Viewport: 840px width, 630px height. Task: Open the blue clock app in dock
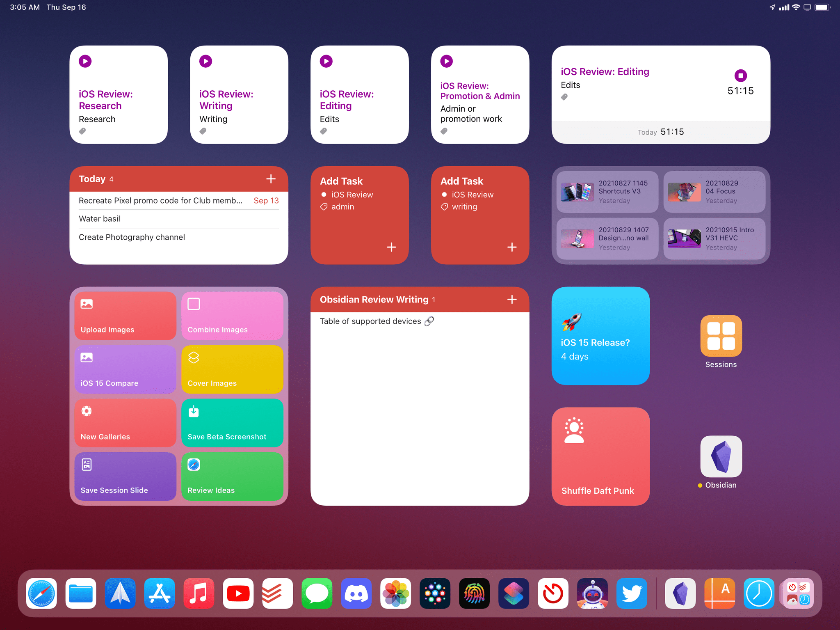click(x=759, y=593)
